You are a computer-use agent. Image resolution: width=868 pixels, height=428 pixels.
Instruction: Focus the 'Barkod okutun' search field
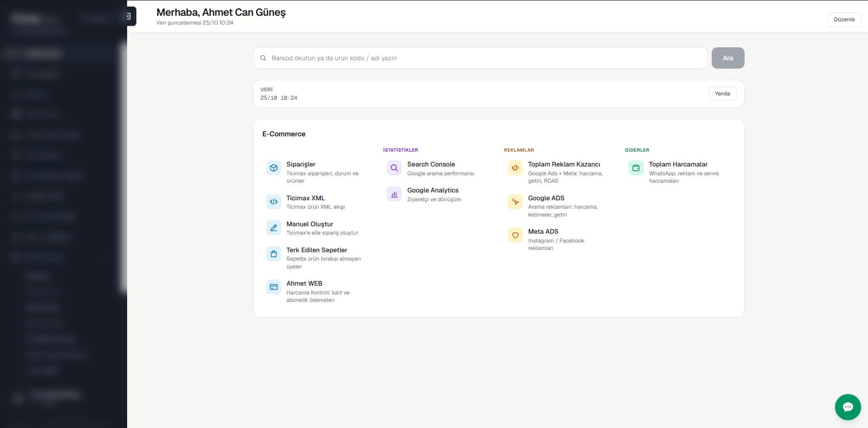(480, 58)
